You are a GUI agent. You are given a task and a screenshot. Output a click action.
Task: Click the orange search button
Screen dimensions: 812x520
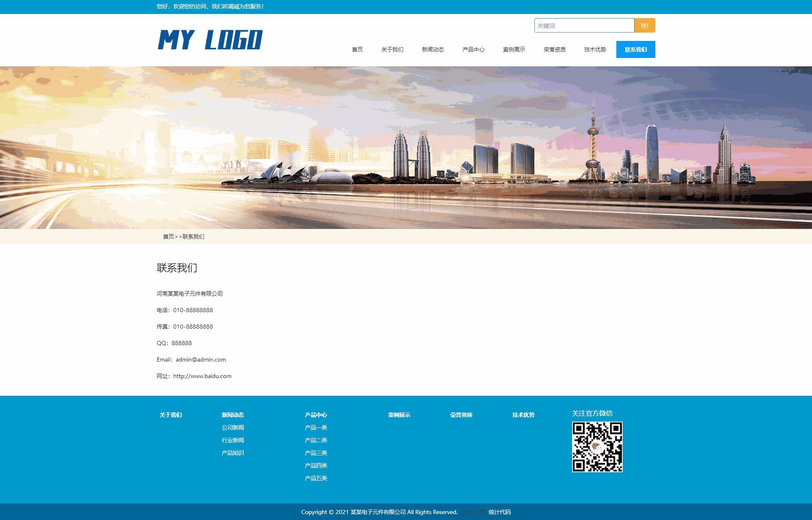point(644,25)
